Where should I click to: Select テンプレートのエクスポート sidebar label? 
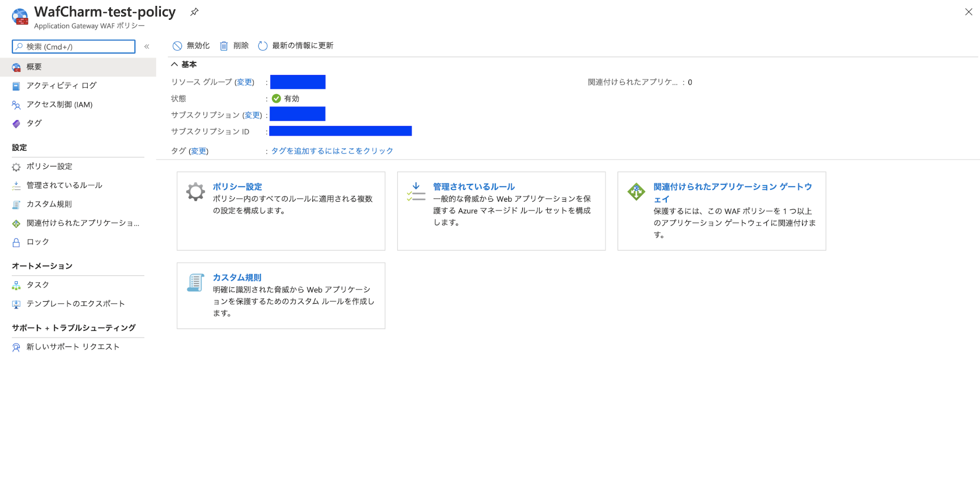pyautogui.click(x=75, y=304)
